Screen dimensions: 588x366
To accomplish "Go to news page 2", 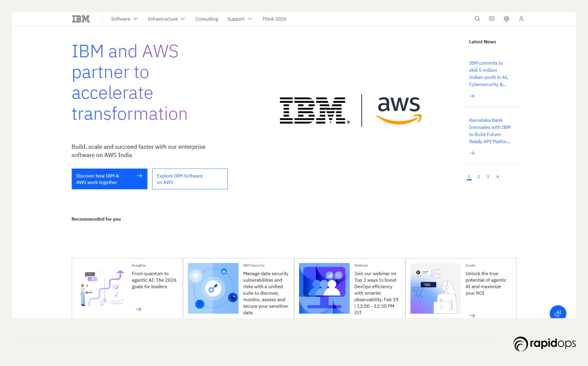I will [478, 177].
